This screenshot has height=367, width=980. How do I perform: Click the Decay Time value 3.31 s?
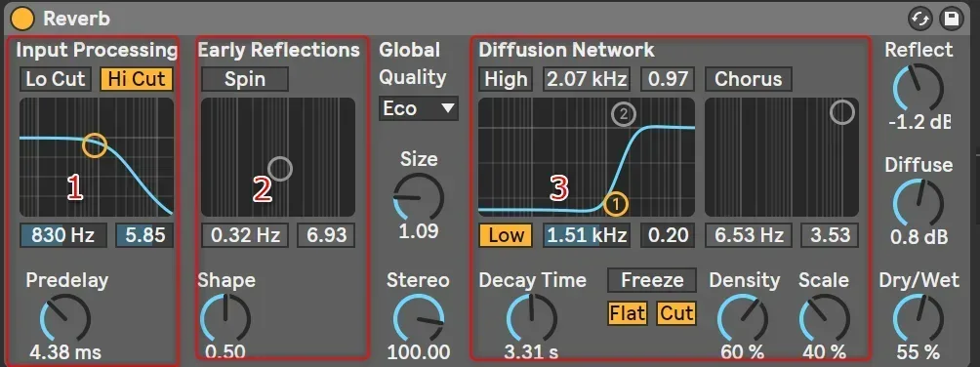pyautogui.click(x=531, y=352)
